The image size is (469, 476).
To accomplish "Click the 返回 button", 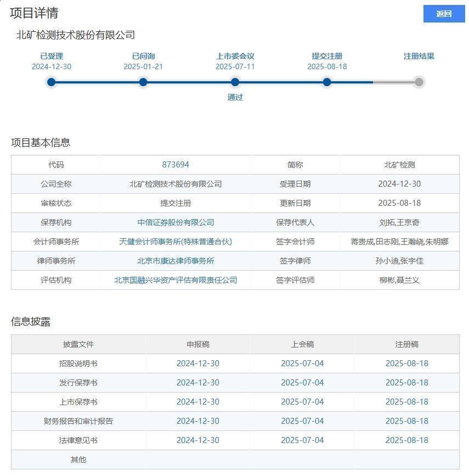I will click(444, 14).
